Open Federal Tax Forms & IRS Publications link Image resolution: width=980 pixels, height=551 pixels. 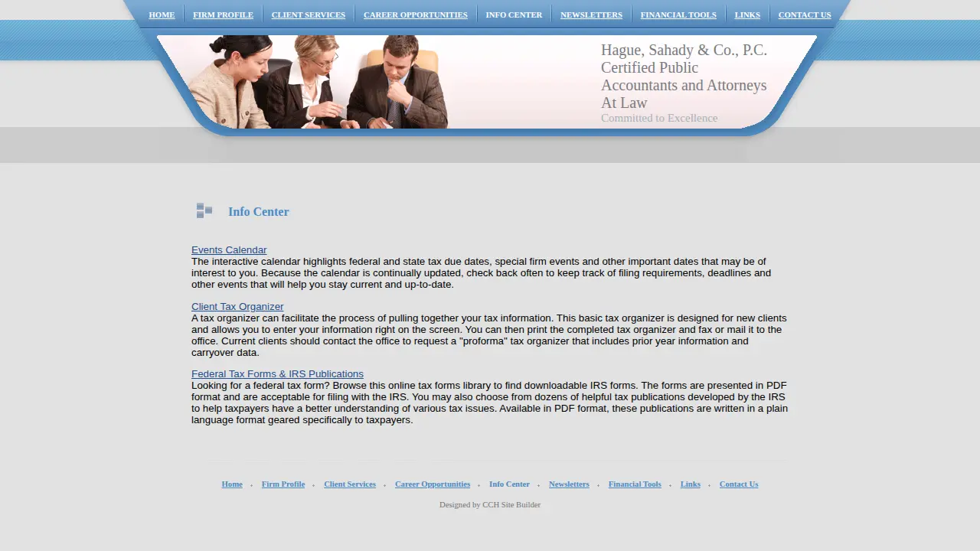tap(277, 374)
